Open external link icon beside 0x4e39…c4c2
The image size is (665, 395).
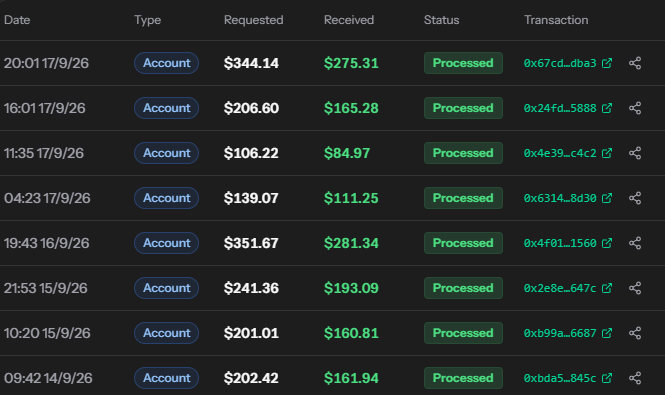click(x=607, y=153)
